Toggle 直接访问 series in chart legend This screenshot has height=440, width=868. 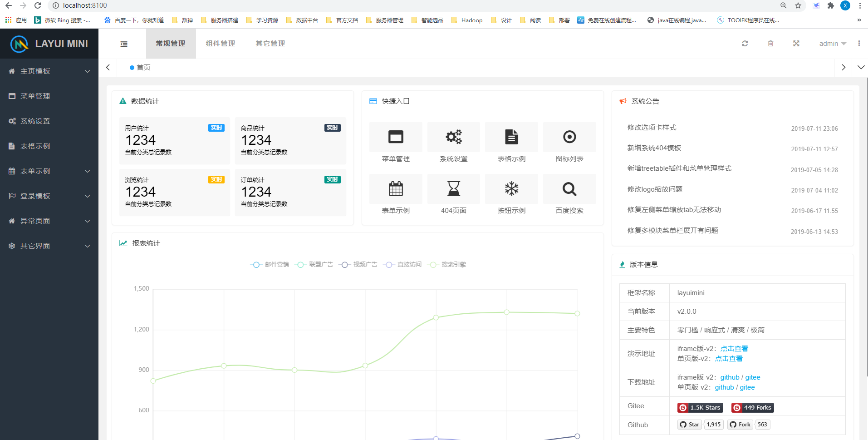tap(402, 265)
